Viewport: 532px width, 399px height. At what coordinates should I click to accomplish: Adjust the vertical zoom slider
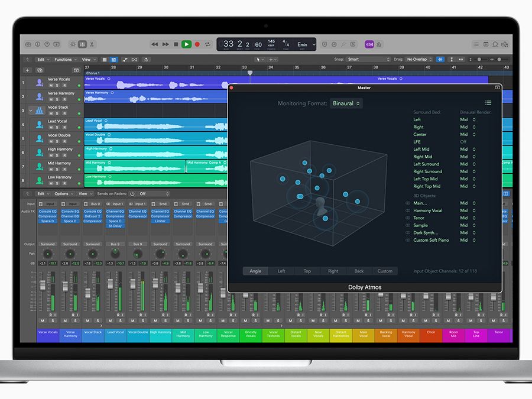click(479, 59)
